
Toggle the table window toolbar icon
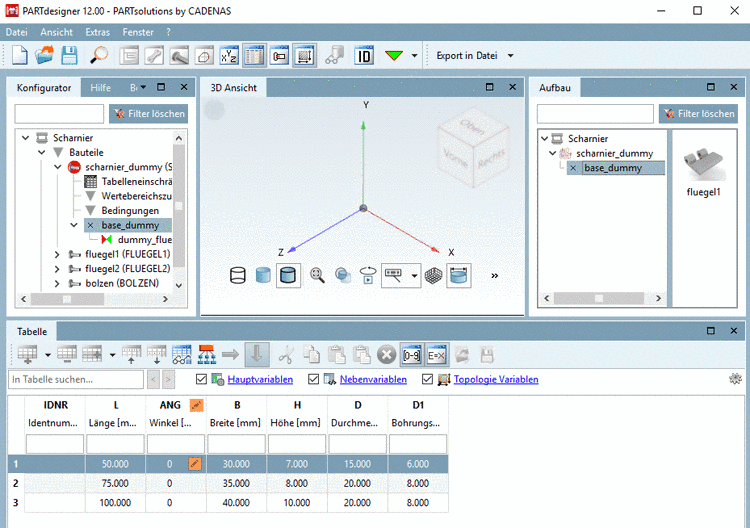click(254, 56)
